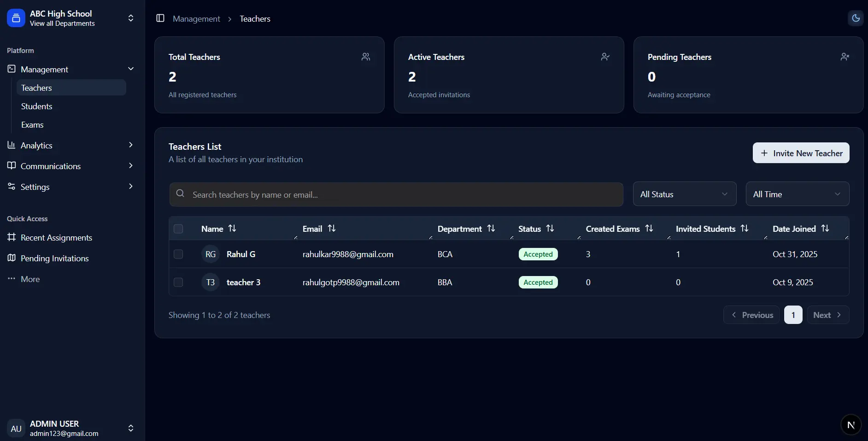
Task: Click the people icon on Total Teachers card
Action: 366,56
